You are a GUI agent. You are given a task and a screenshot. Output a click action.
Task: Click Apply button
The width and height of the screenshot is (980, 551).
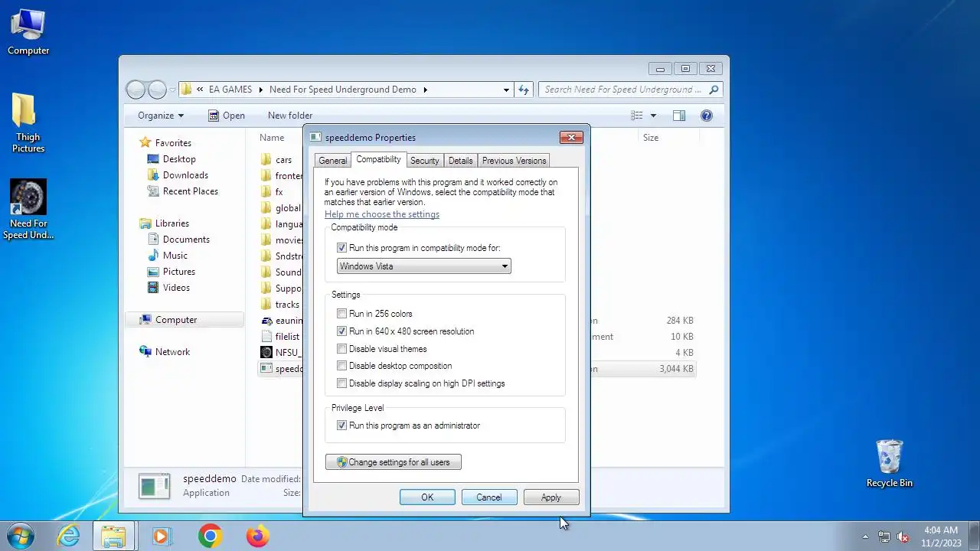click(551, 497)
